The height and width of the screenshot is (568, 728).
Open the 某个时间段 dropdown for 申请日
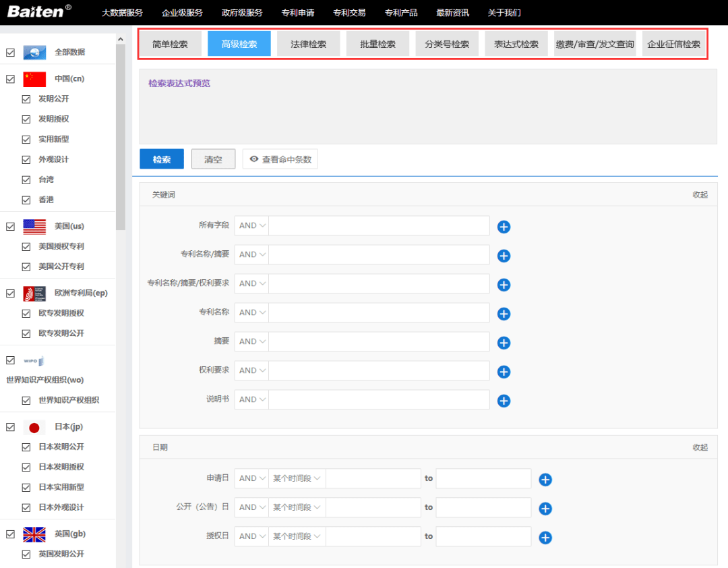click(x=297, y=478)
